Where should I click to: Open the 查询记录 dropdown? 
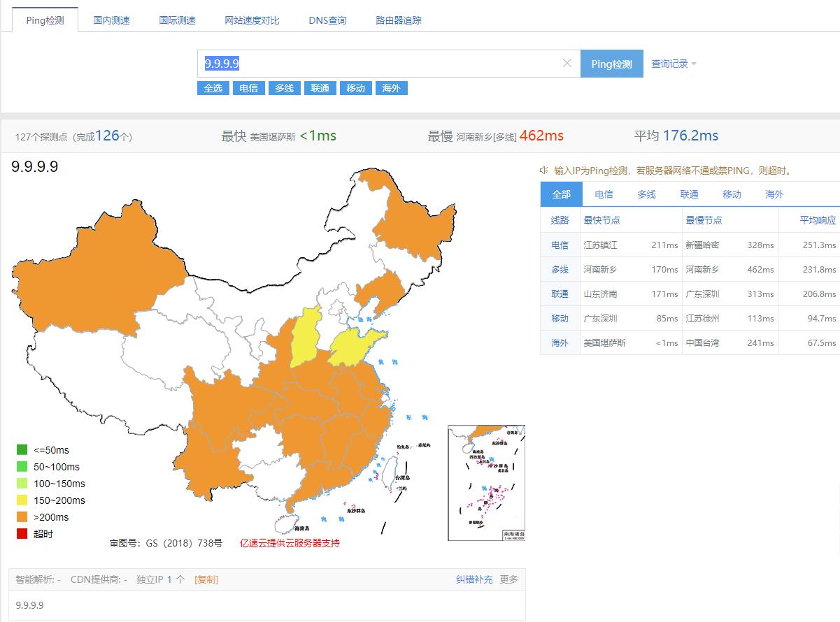click(x=674, y=64)
